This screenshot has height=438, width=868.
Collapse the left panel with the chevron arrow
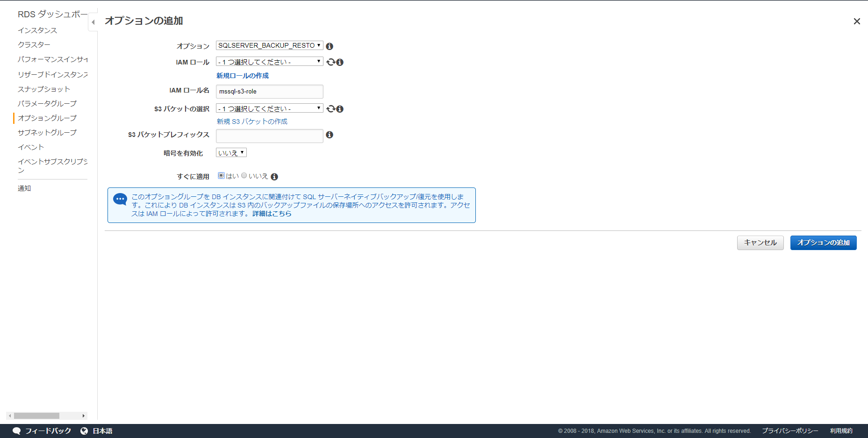click(x=93, y=22)
